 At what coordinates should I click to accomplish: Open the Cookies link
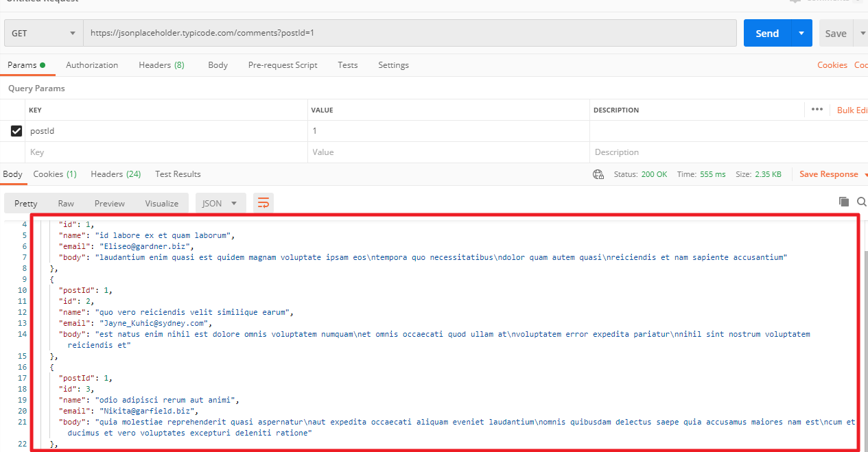pyautogui.click(x=832, y=65)
